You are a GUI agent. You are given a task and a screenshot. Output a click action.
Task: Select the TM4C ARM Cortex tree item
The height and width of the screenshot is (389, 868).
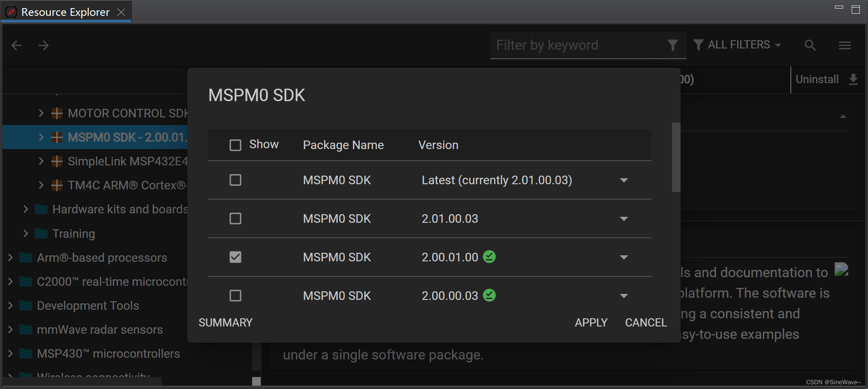pos(127,185)
